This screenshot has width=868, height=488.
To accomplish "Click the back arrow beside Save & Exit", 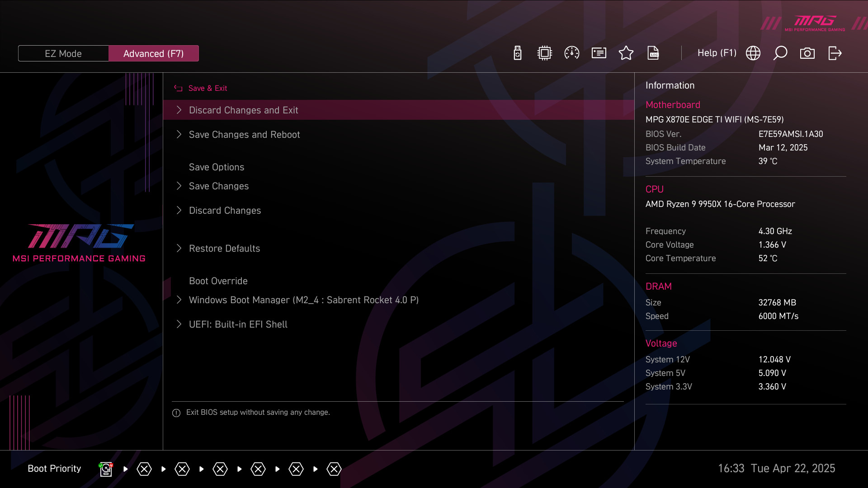I will point(178,88).
